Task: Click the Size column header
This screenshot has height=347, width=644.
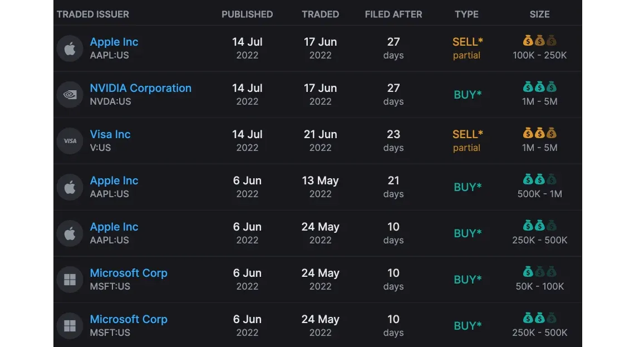Action: (x=539, y=14)
